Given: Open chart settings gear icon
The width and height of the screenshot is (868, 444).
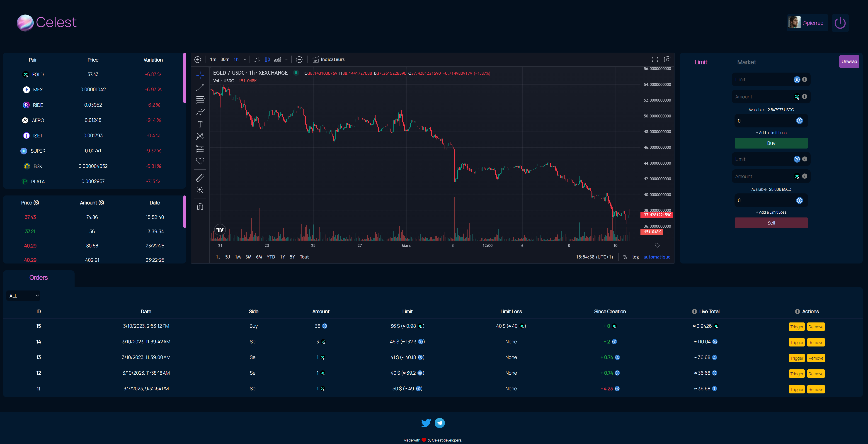Looking at the screenshot, I should [x=657, y=245].
